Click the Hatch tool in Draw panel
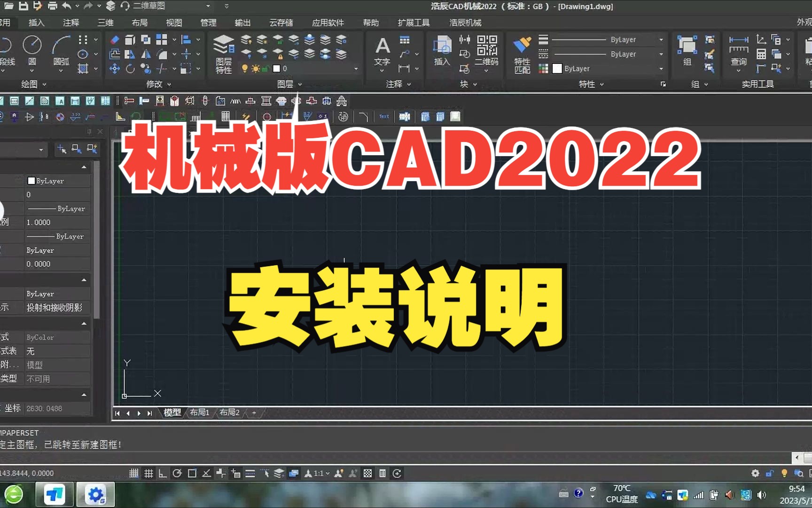The width and height of the screenshot is (812, 508). point(83,69)
